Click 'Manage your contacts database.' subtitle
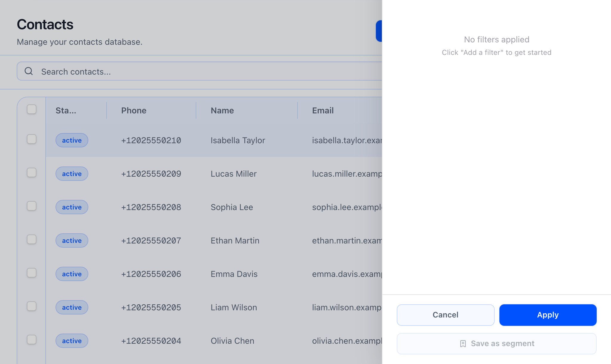 [80, 42]
